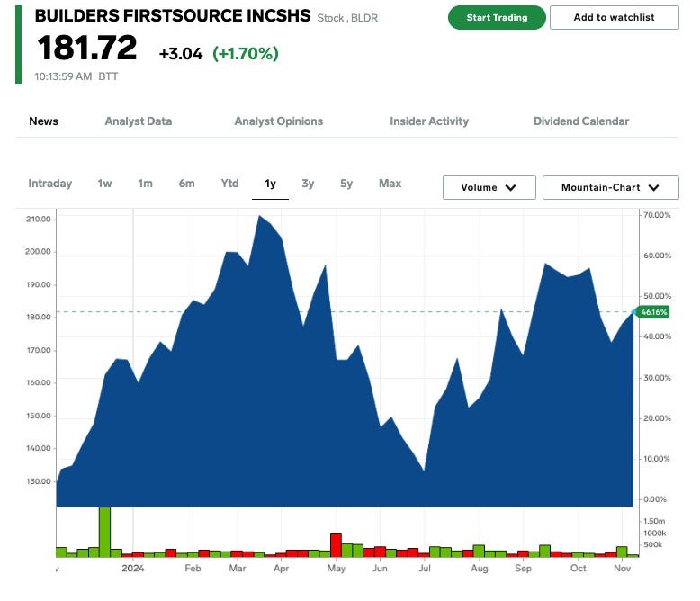Go to Dividend Calendar tab

click(x=580, y=121)
